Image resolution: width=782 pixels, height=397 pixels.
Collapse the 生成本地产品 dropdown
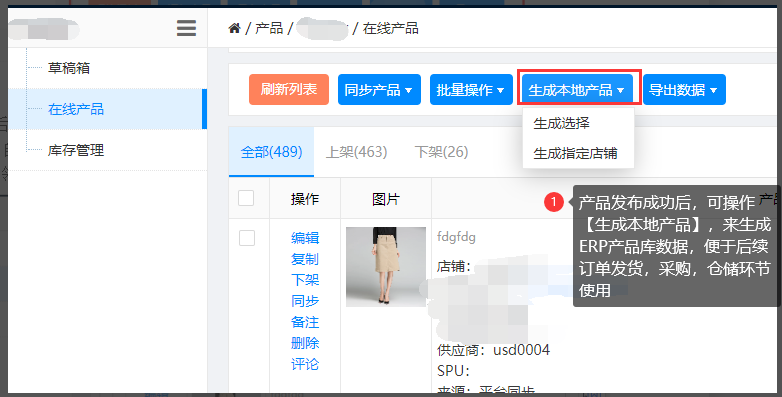pos(578,89)
